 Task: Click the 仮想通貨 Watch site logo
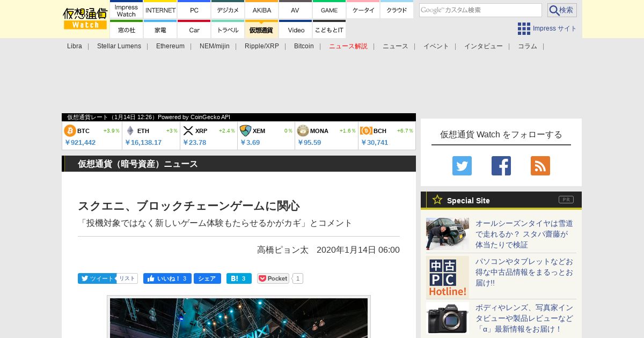coord(85,19)
